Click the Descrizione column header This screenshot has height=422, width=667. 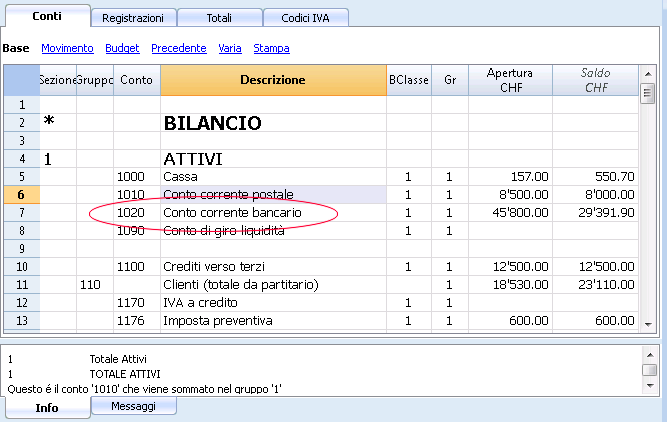pos(273,80)
